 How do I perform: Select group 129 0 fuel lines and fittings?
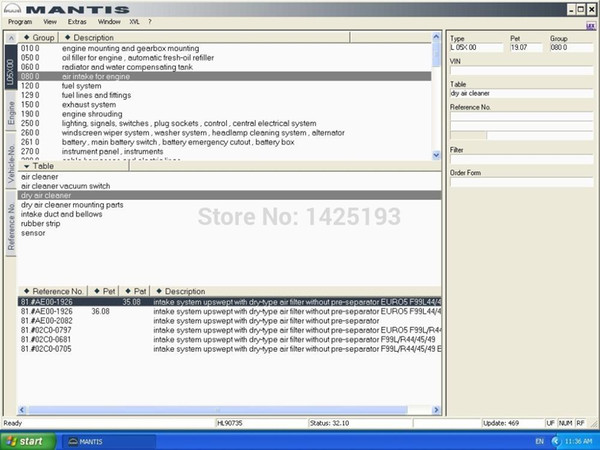click(225, 95)
